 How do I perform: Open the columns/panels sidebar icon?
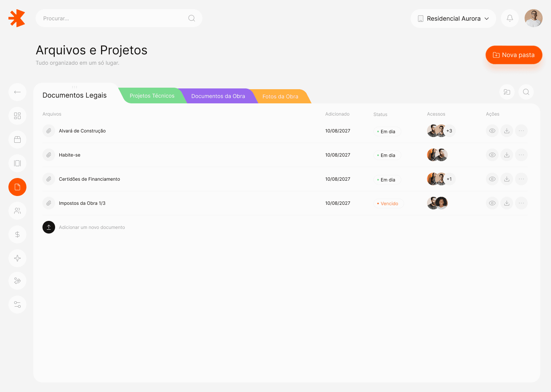17,163
